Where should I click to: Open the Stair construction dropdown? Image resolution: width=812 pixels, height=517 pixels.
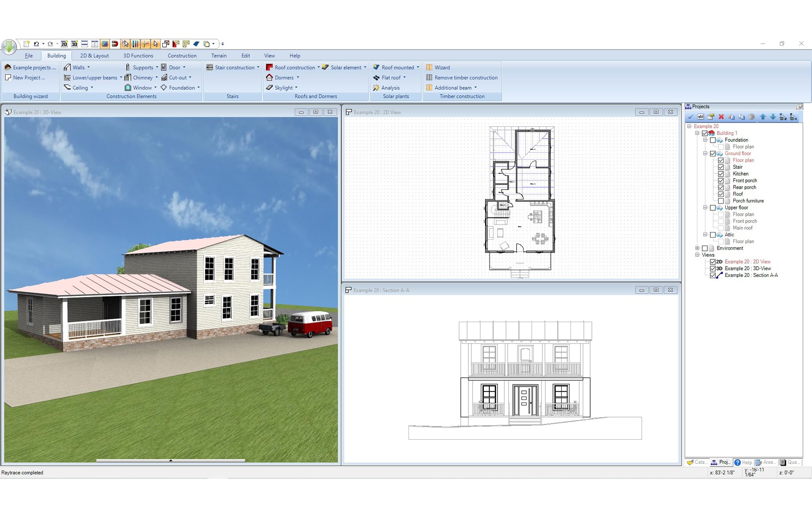[258, 68]
